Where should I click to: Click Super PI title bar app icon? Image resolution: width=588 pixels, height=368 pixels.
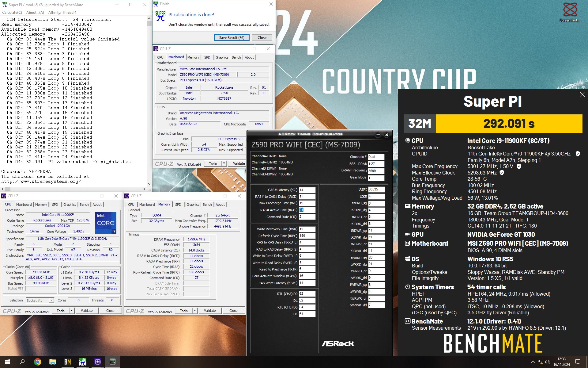pos(5,5)
